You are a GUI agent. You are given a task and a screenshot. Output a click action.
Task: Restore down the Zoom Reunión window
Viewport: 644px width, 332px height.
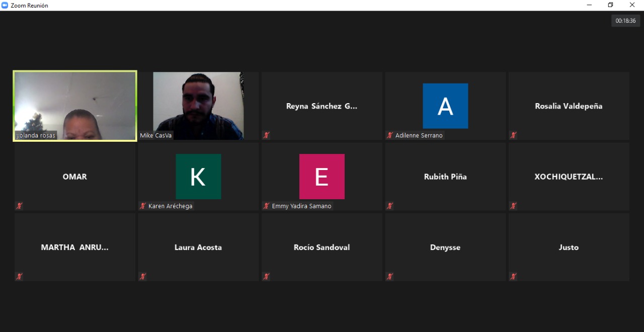(610, 5)
